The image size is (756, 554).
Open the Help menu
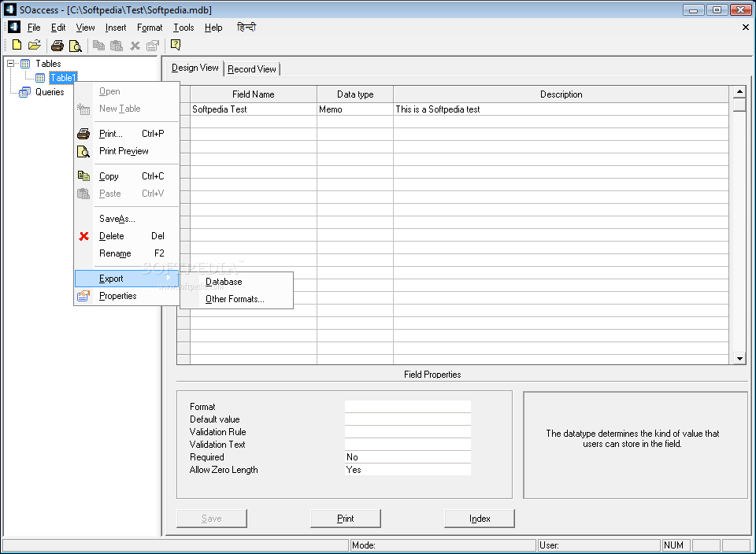213,28
